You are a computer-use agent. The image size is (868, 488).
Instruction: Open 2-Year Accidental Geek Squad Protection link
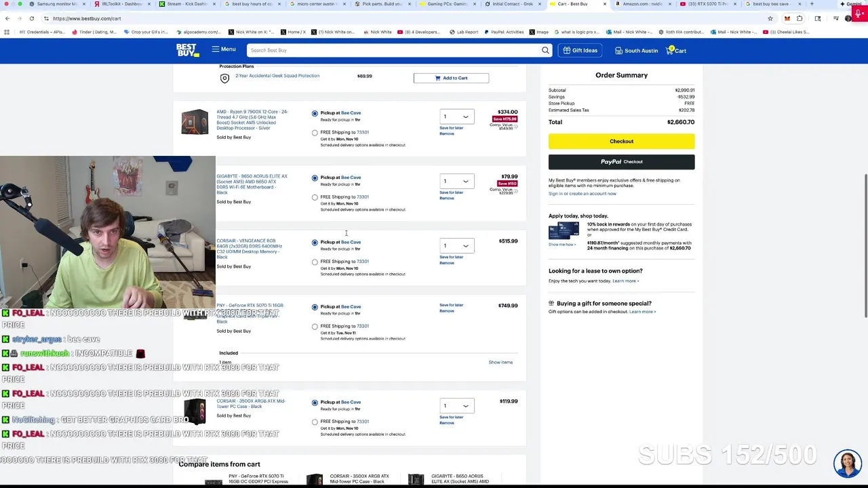[277, 76]
